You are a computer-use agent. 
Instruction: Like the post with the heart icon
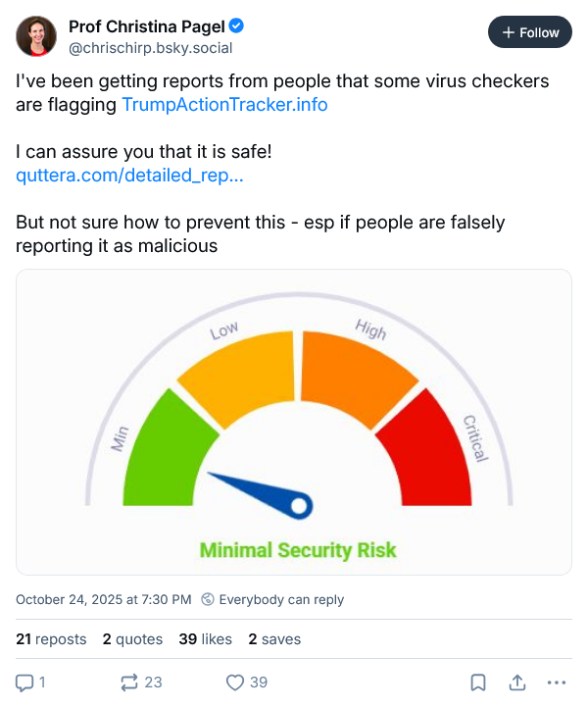pyautogui.click(x=235, y=682)
